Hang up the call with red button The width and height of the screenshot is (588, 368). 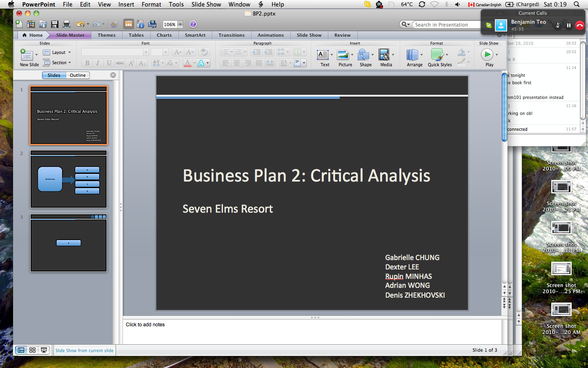click(x=579, y=25)
